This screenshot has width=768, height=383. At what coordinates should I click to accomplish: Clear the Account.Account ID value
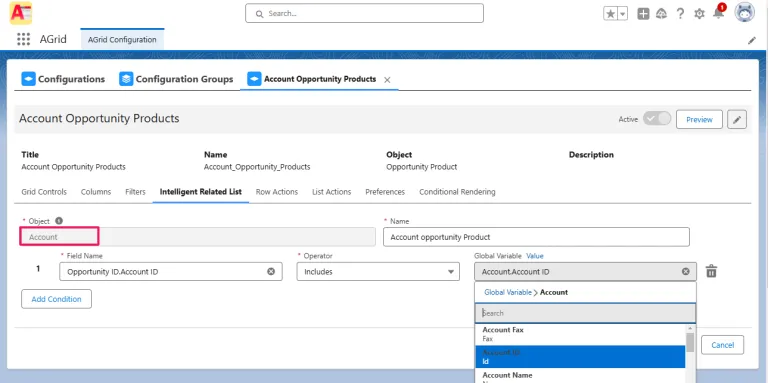pyautogui.click(x=686, y=271)
